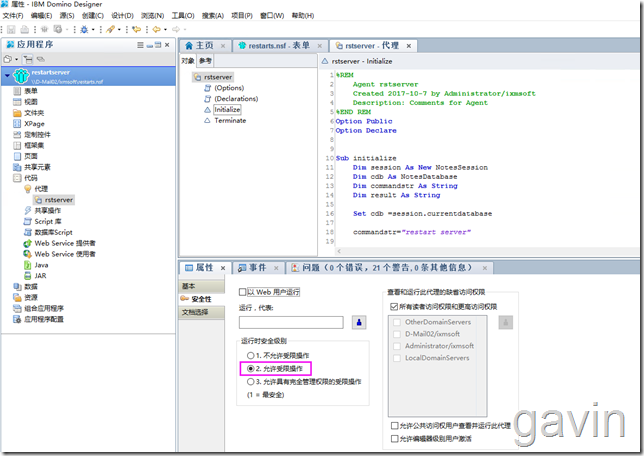644x456 pixels.
Task: Select radio 2. 允许受限操作
Action: pos(251,368)
